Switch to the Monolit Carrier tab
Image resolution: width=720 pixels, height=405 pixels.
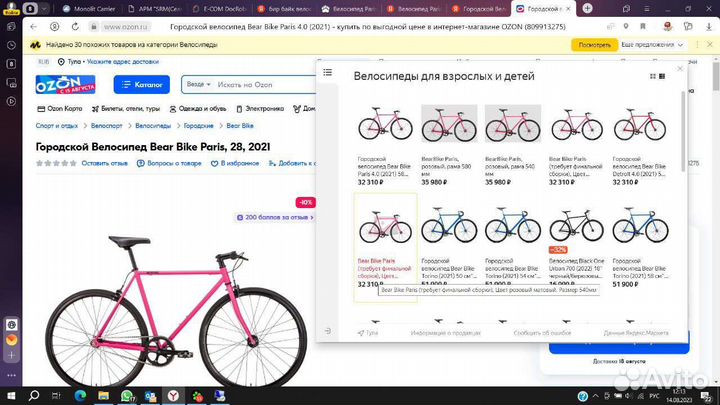click(89, 9)
